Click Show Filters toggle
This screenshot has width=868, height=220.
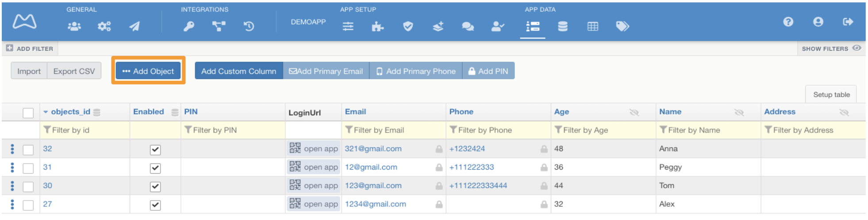pyautogui.click(x=831, y=49)
